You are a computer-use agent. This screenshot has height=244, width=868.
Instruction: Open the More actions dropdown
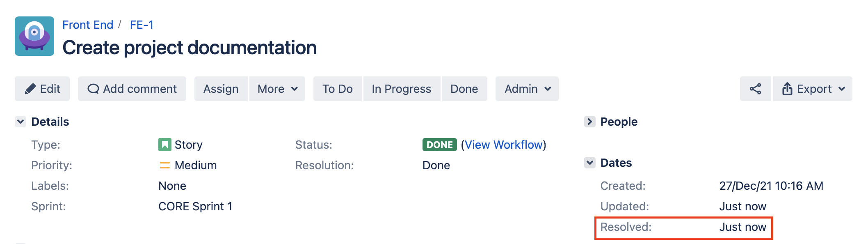(x=277, y=89)
